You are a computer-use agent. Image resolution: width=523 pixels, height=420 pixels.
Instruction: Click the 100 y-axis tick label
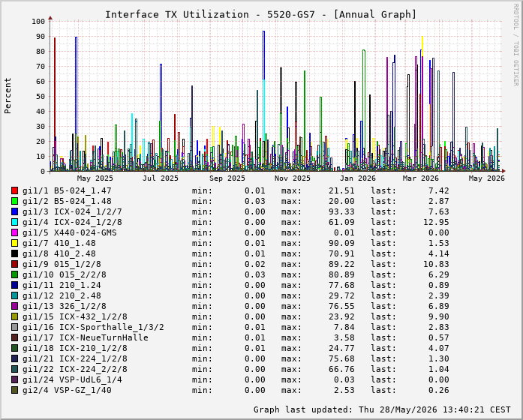[38, 21]
